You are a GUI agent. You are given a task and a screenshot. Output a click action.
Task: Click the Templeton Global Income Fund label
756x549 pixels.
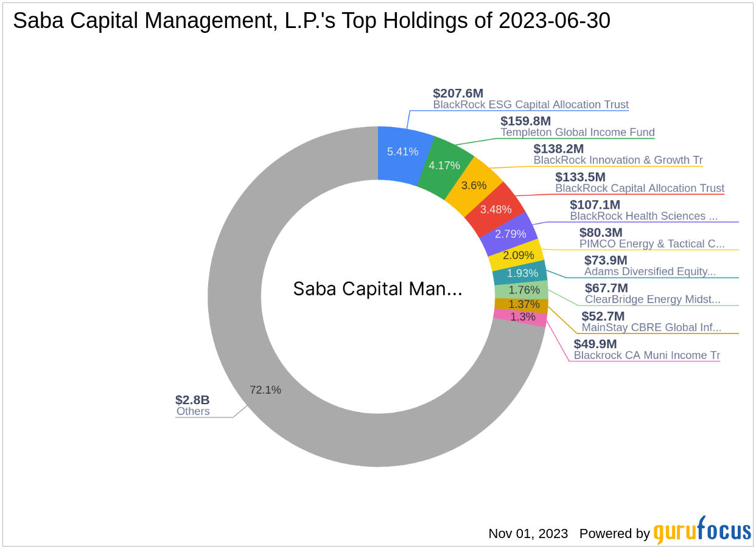point(578,132)
